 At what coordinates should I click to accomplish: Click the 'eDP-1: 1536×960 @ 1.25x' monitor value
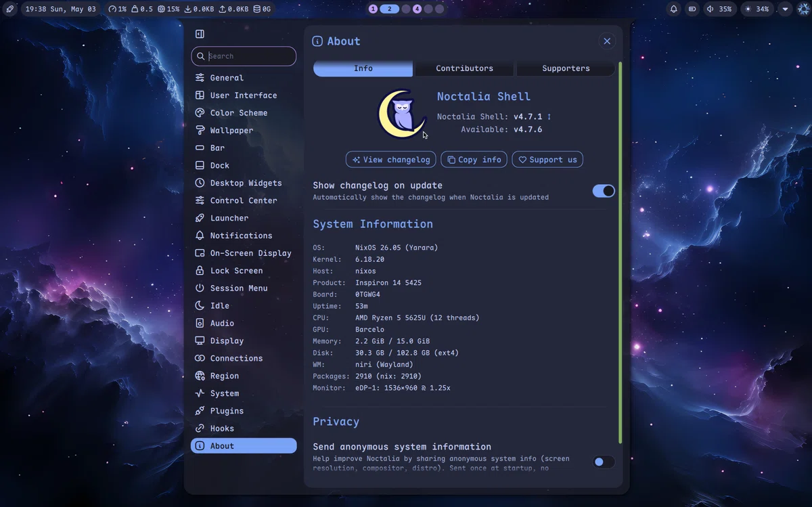coord(403,388)
